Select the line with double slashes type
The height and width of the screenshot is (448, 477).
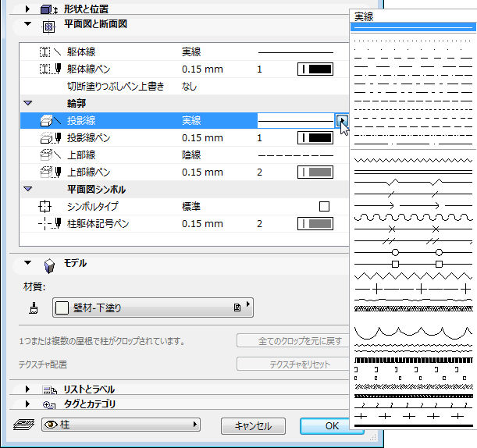coord(413,241)
